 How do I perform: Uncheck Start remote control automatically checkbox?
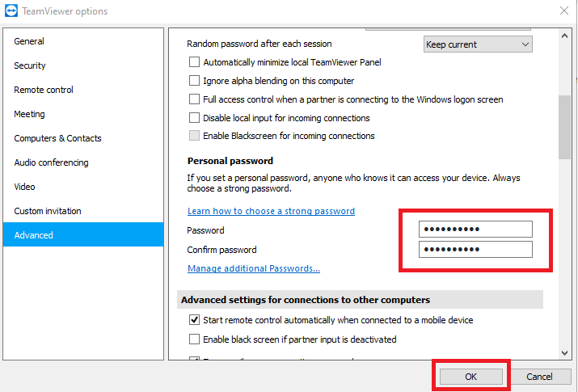194,319
